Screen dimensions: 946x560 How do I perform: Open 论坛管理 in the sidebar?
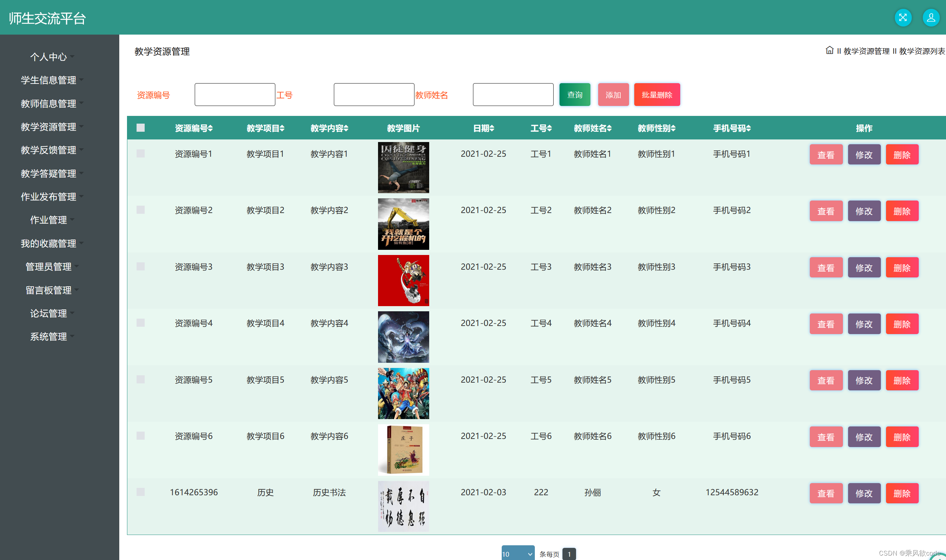49,313
